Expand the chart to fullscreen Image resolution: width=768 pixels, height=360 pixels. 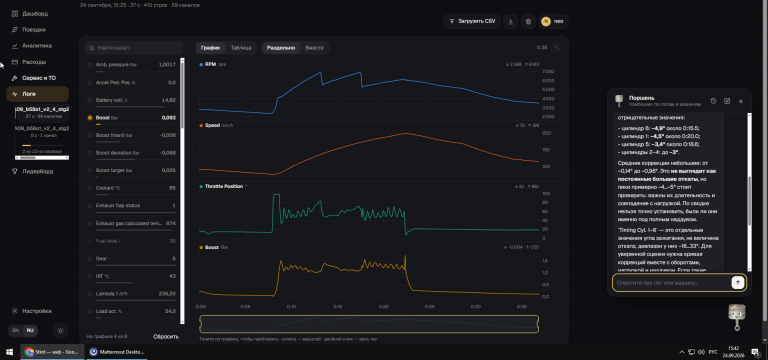[x=557, y=48]
